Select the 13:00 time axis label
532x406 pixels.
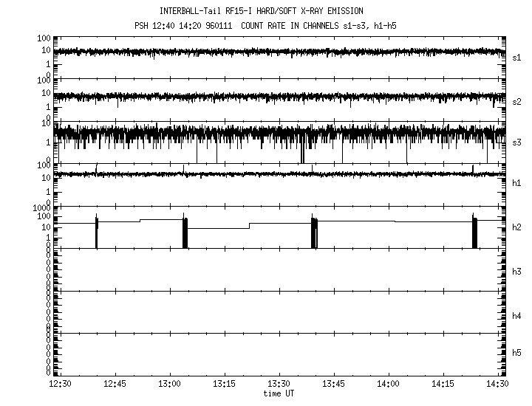pos(169,384)
